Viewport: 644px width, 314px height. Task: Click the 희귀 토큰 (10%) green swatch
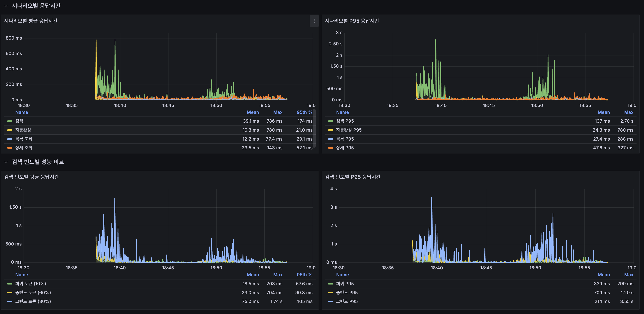point(10,284)
